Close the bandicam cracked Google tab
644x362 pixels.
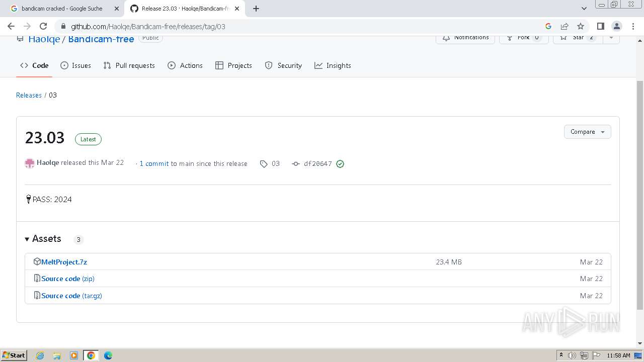117,9
